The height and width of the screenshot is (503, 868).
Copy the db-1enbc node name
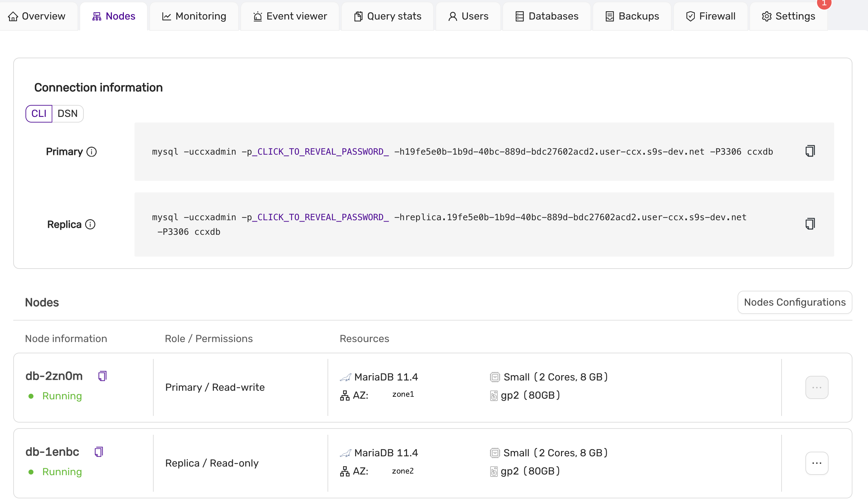99,452
